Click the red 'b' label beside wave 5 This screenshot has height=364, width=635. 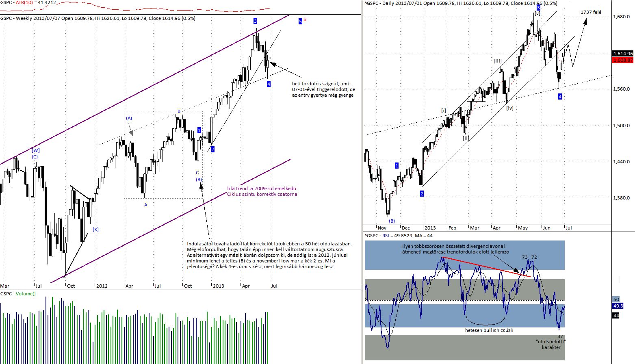(305, 19)
